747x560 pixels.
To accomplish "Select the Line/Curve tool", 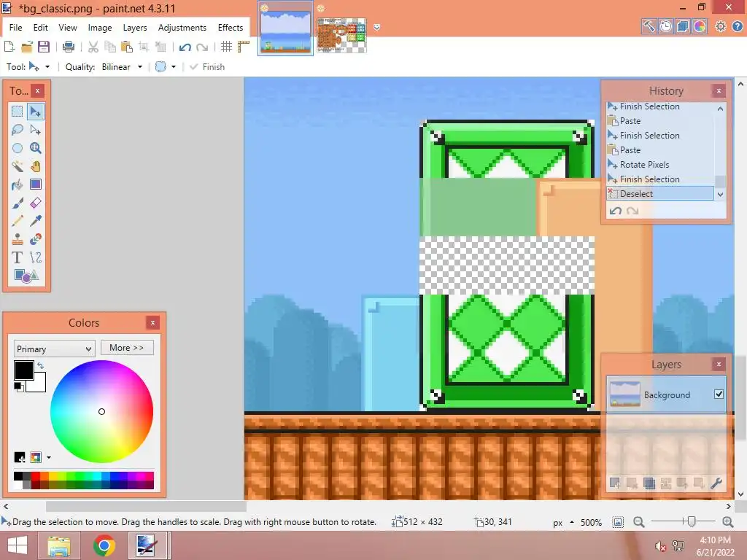I will (x=35, y=257).
